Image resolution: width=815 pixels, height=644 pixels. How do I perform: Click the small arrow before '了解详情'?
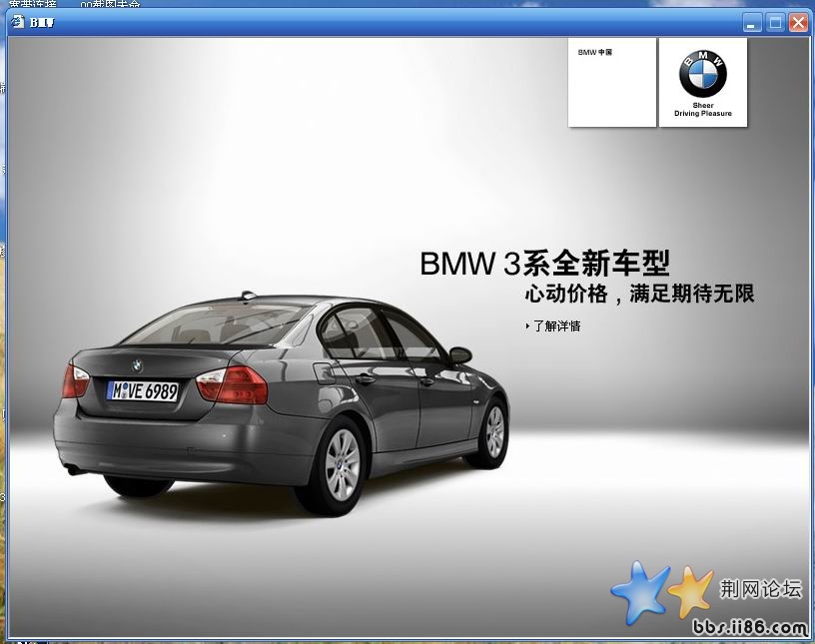(527, 325)
